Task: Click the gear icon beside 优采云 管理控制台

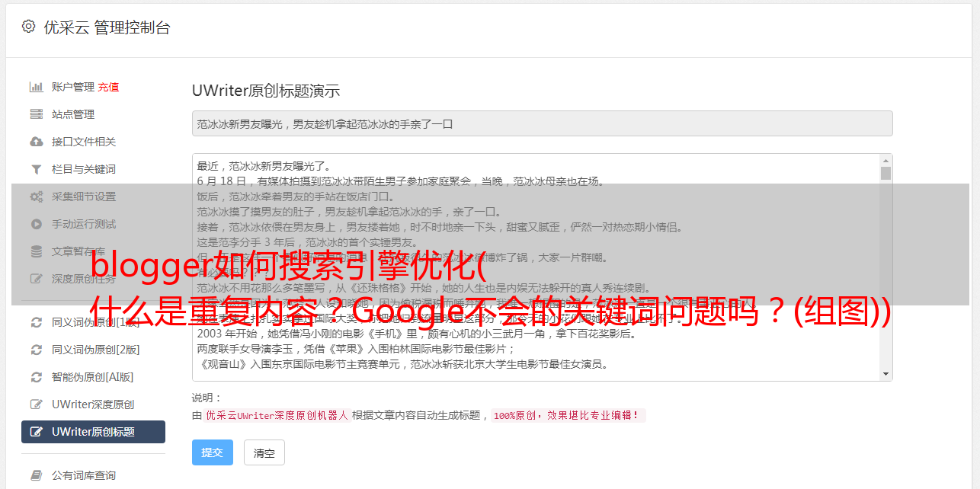Action: [x=28, y=27]
